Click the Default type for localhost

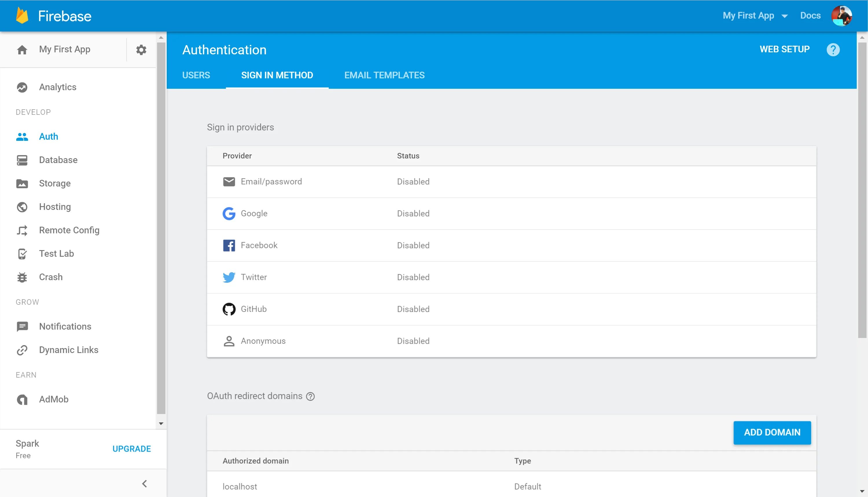(x=527, y=487)
